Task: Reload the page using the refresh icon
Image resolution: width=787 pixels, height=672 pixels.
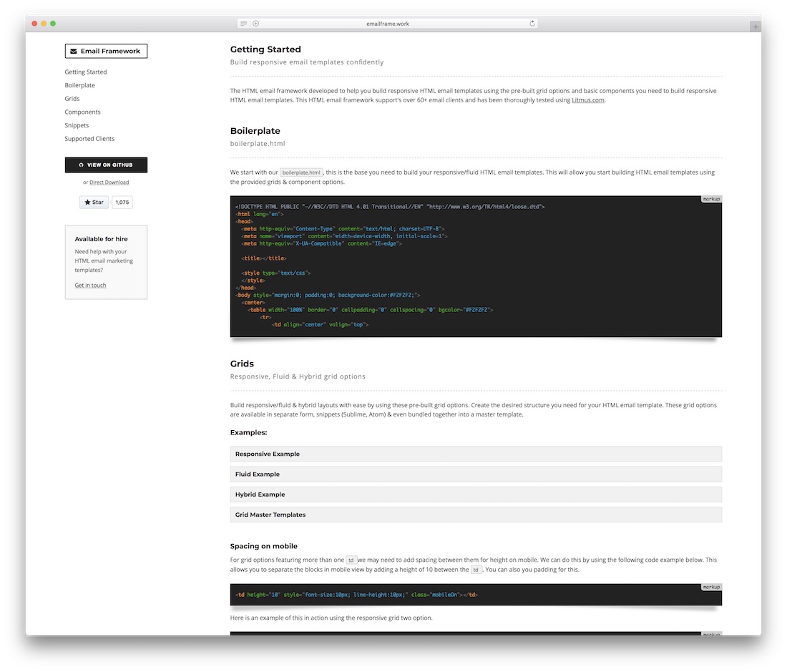Action: (x=532, y=23)
